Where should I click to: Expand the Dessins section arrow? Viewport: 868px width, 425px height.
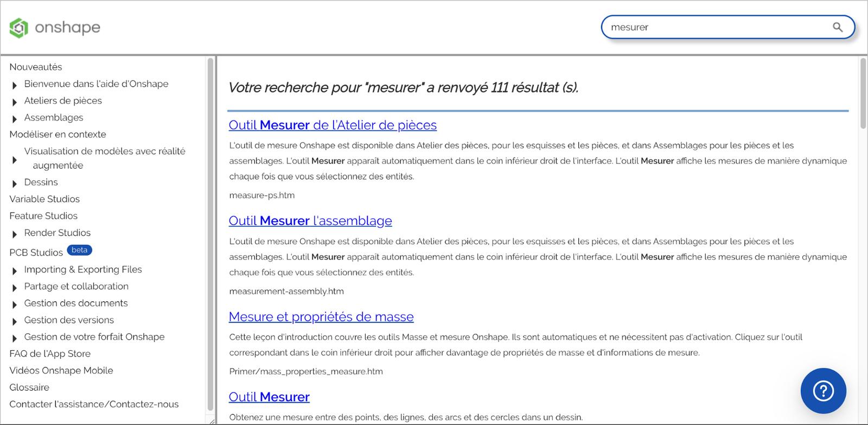[15, 183]
